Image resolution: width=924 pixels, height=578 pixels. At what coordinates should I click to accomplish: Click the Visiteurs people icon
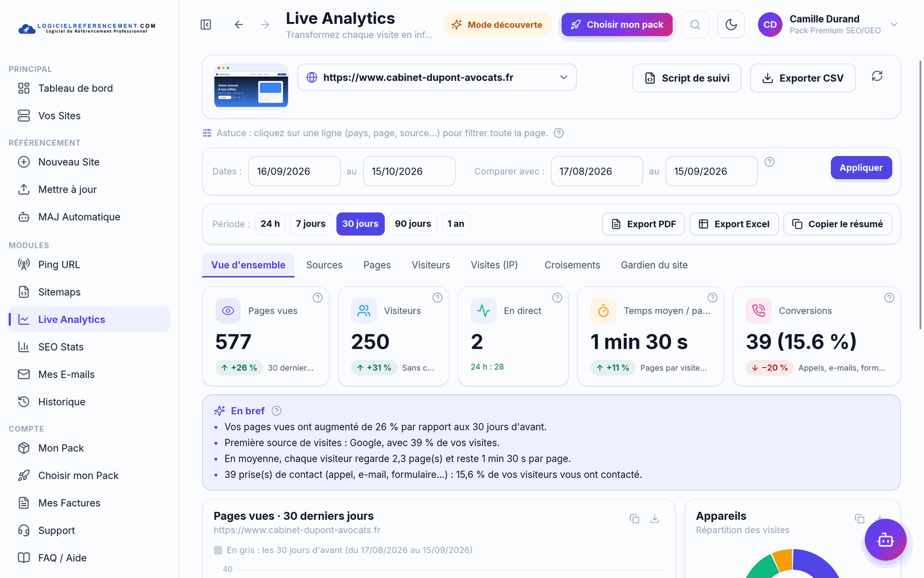pyautogui.click(x=364, y=311)
